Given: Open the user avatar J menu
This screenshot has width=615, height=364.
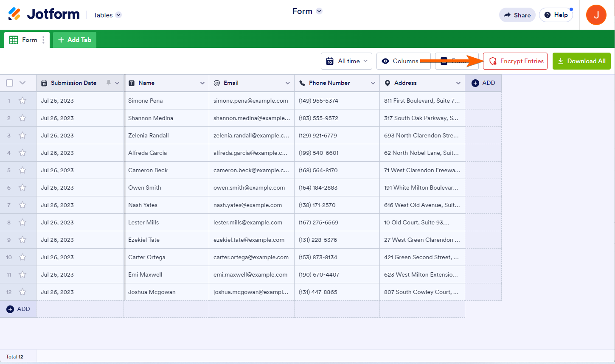Looking at the screenshot, I should tap(596, 15).
